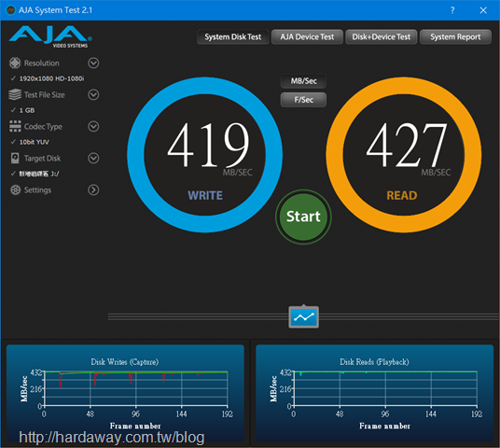The width and height of the screenshot is (500, 448).
Task: Click the Target Disk label
Action: tap(42, 159)
